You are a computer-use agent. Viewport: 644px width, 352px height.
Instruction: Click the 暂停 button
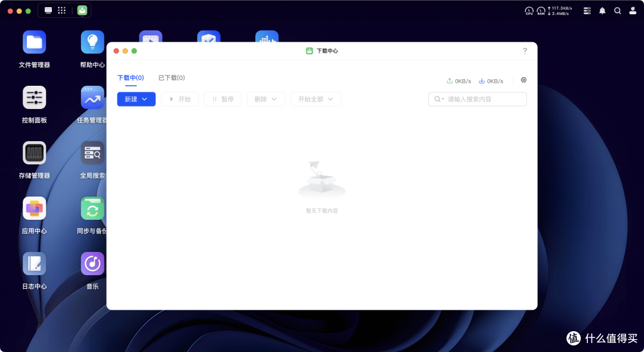click(222, 99)
